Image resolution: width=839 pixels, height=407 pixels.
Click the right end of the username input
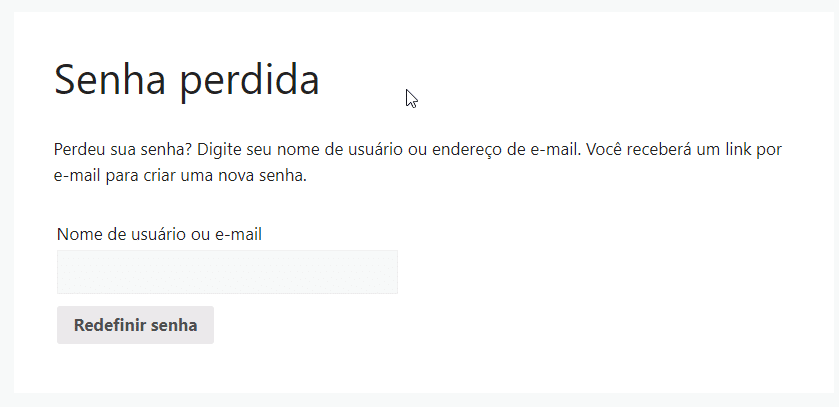tap(390, 272)
